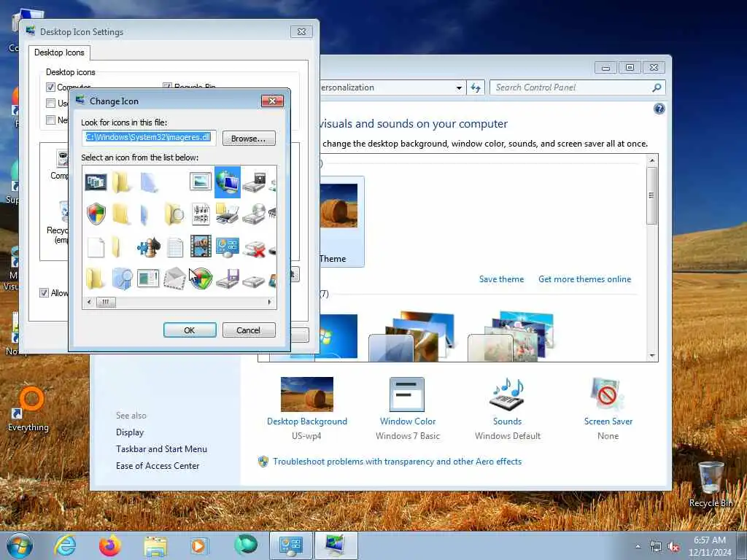Image resolution: width=747 pixels, height=560 pixels.
Task: Open Ease of Access Center link
Action: click(x=158, y=466)
